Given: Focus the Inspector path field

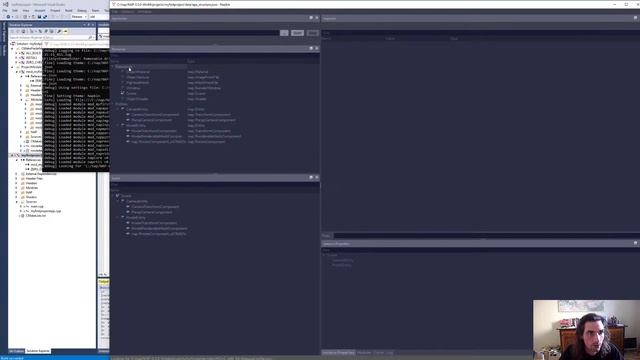Looking at the screenshot, I should tap(486, 236).
